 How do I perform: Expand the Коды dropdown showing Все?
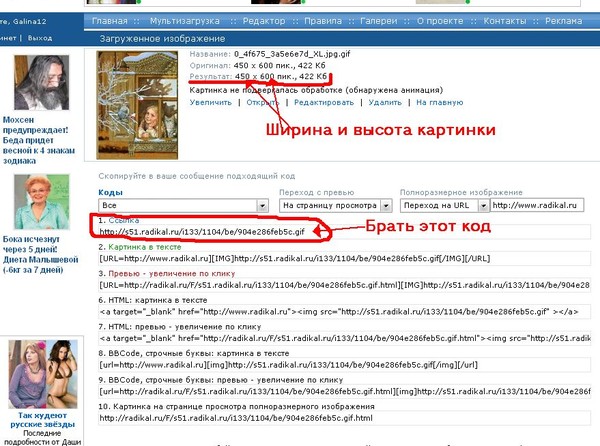[x=183, y=205]
